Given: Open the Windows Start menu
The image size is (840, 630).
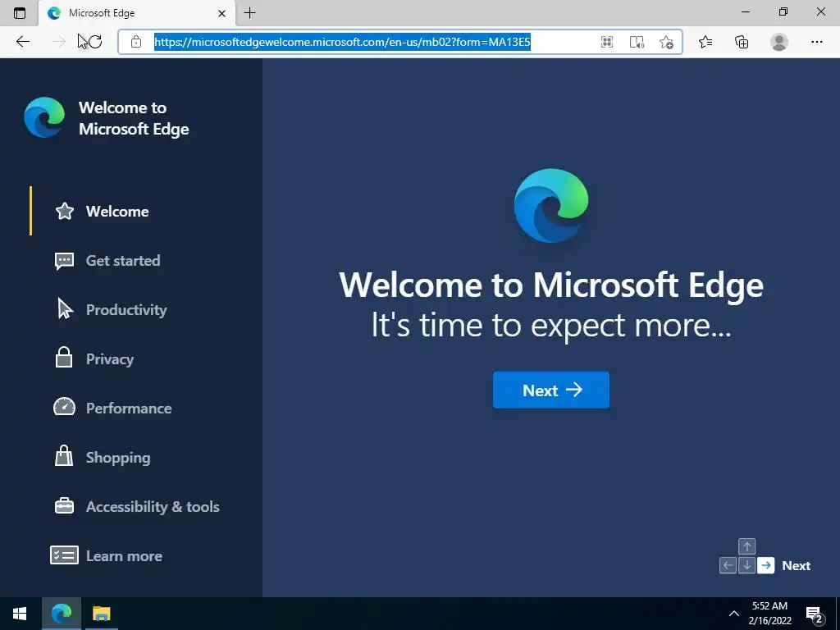Looking at the screenshot, I should click(20, 614).
